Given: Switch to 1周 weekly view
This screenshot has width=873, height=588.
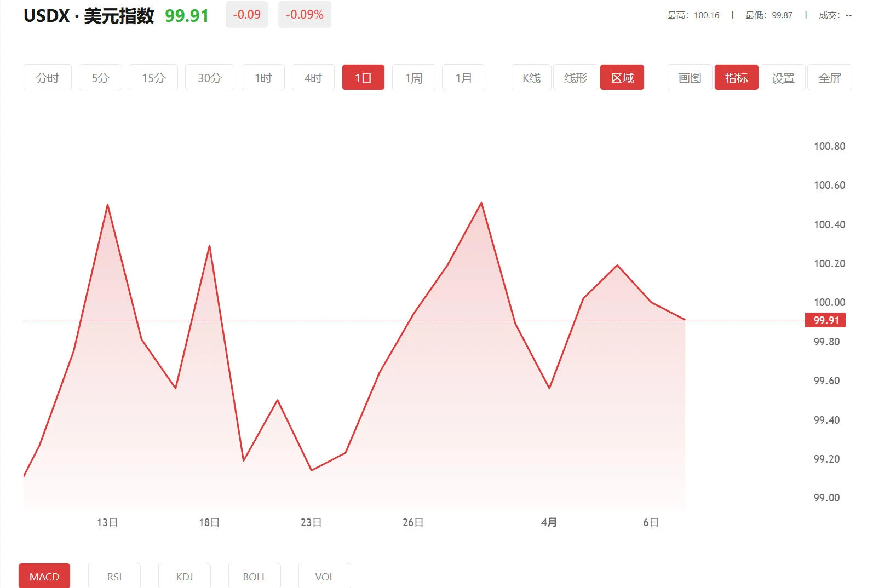Looking at the screenshot, I should (413, 78).
